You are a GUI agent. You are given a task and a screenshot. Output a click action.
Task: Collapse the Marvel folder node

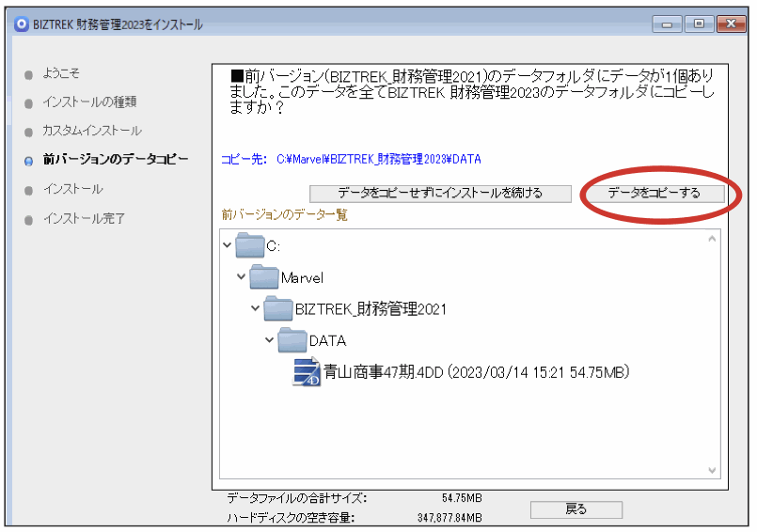tap(242, 277)
